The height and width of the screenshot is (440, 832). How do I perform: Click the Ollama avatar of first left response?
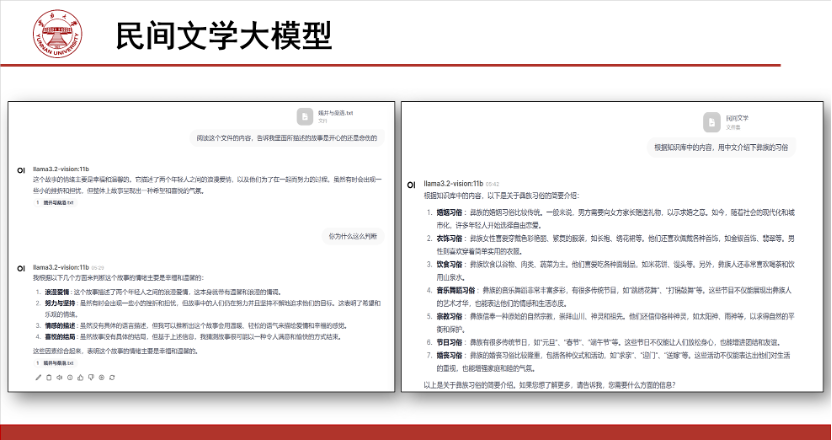(21, 170)
